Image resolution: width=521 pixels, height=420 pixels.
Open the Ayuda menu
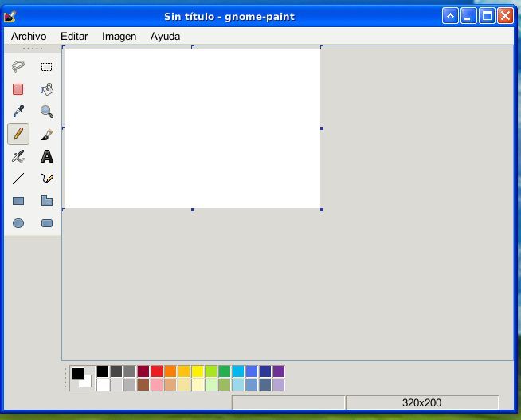pyautogui.click(x=165, y=36)
